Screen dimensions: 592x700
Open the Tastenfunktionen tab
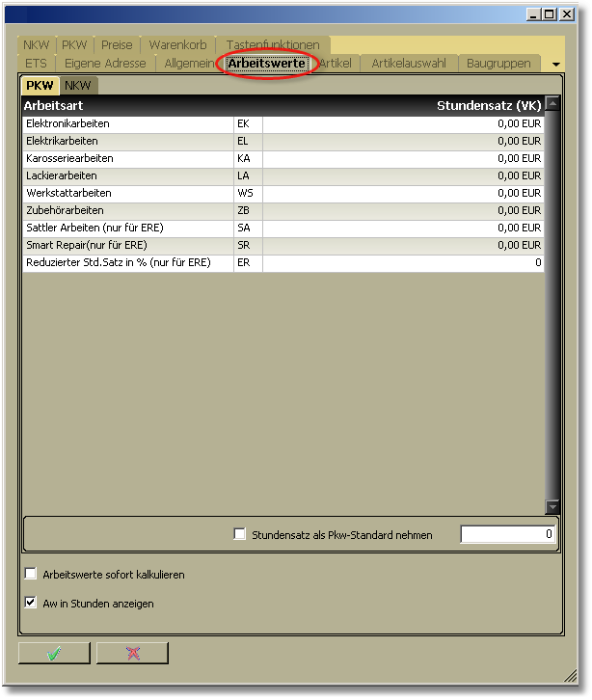tap(273, 45)
